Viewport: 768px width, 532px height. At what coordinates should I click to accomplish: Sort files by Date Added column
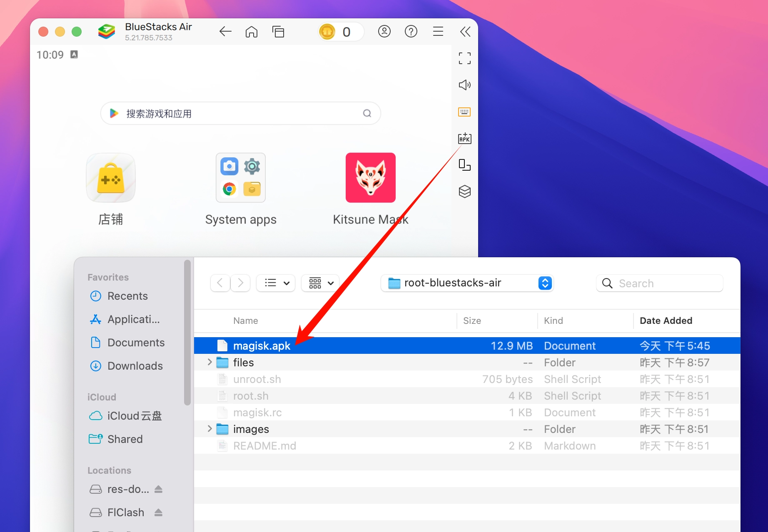(666, 321)
